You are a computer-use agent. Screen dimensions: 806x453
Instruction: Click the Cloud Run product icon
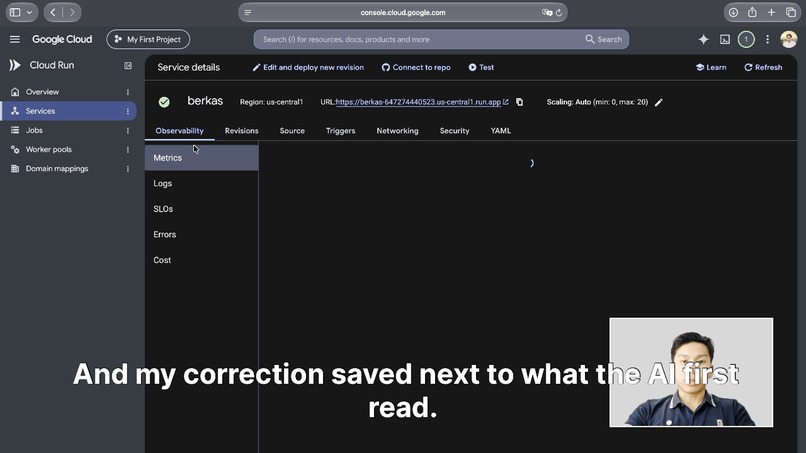tap(15, 65)
